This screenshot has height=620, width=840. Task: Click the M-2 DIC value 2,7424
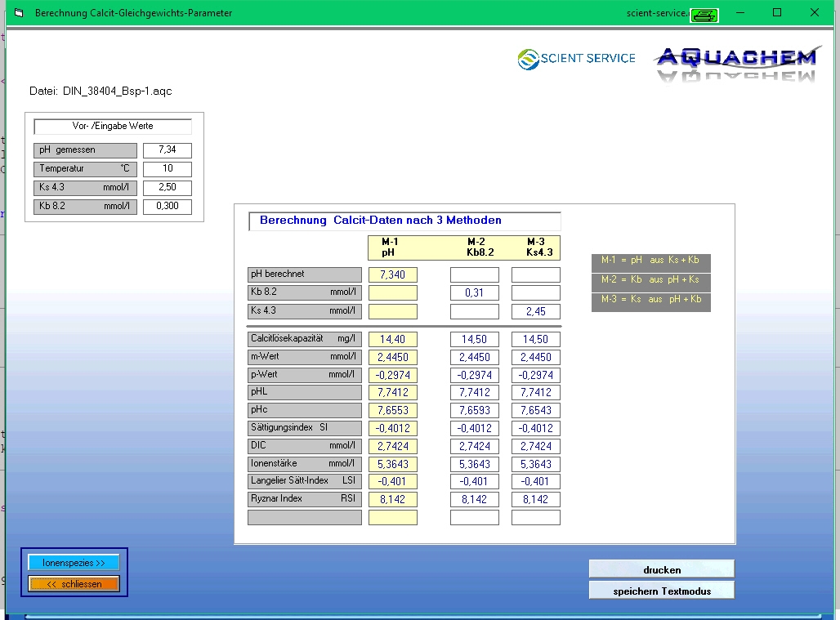coord(474,447)
